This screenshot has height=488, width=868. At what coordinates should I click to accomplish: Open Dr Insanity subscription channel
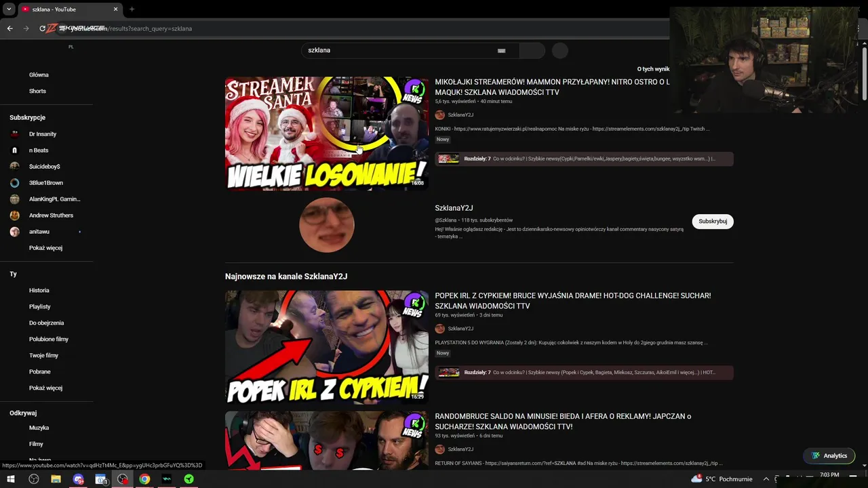[43, 134]
